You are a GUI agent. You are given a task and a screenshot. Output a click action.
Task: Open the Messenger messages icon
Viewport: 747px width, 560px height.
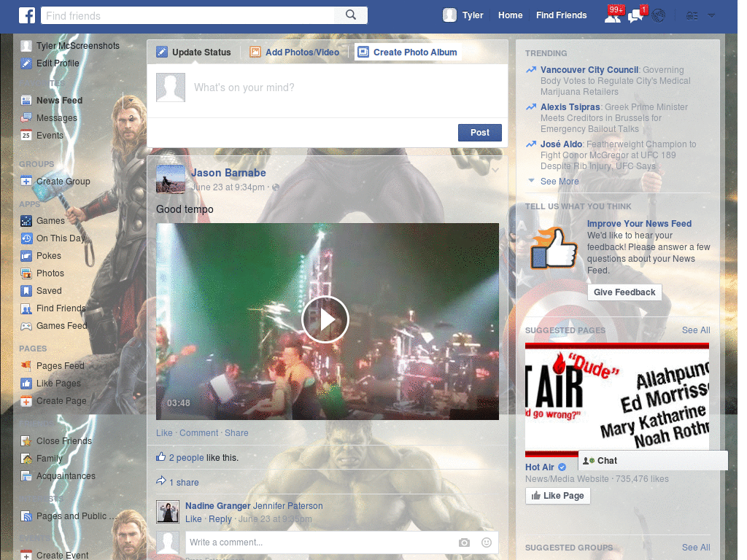635,15
